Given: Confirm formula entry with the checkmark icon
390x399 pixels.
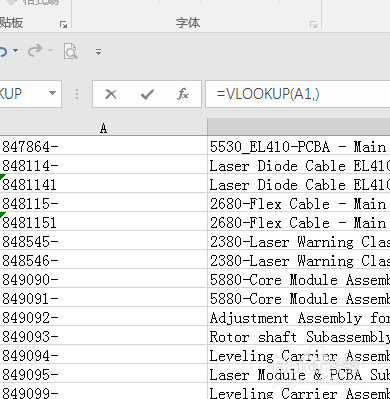Looking at the screenshot, I should [x=147, y=94].
